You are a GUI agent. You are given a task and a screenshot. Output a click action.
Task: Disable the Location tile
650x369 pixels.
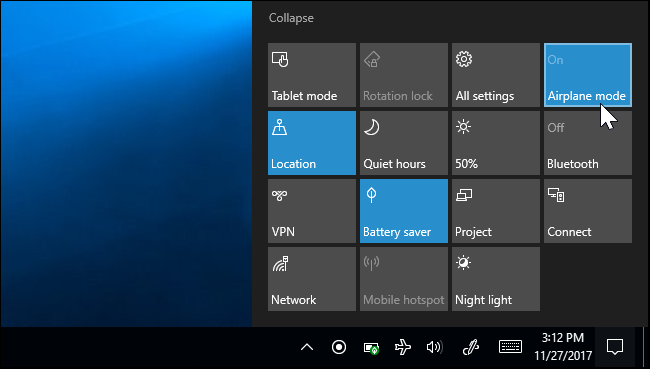(312, 143)
